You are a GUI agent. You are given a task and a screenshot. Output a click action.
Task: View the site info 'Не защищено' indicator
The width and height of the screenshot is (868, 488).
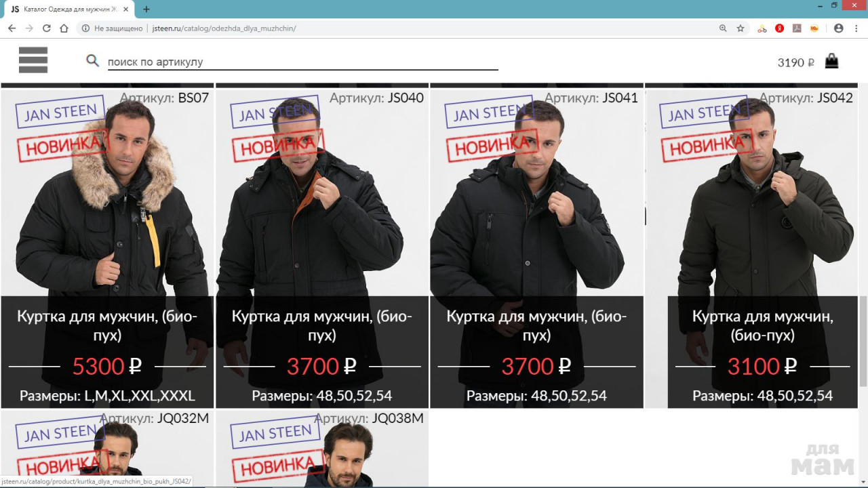click(x=113, y=28)
